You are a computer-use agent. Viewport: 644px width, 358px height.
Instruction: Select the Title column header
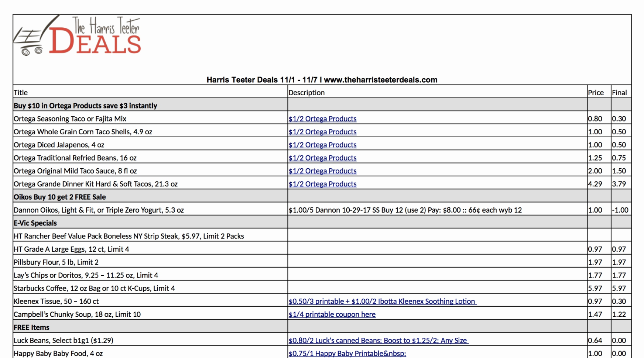pos(20,92)
